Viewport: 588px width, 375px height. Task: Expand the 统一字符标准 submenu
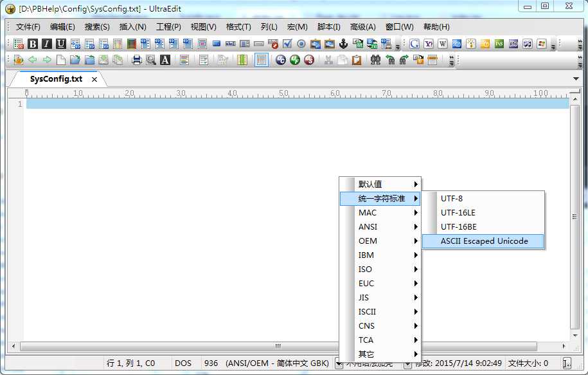point(380,198)
